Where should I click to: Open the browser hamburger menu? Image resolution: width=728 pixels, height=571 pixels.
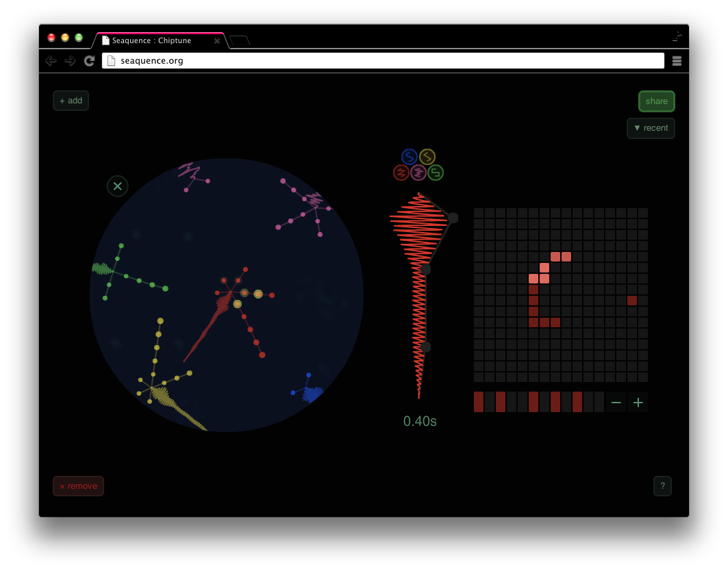pos(677,61)
